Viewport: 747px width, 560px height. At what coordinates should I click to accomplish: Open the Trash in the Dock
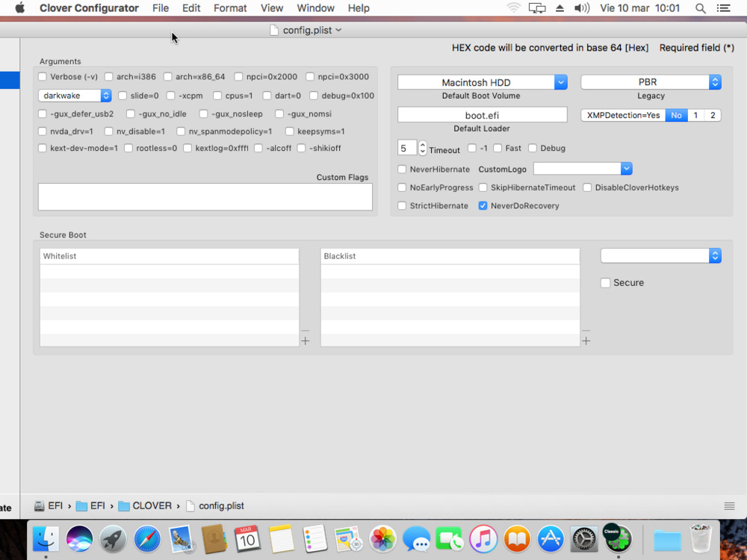pyautogui.click(x=701, y=538)
